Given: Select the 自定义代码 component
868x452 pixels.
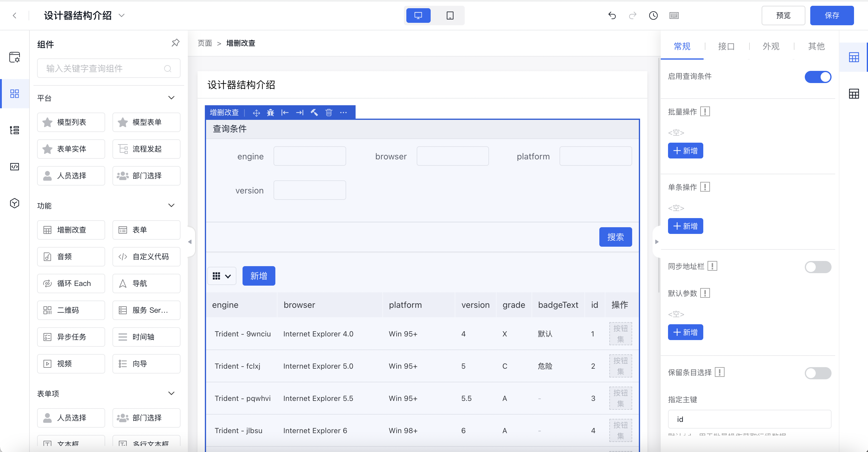Looking at the screenshot, I should coord(146,257).
